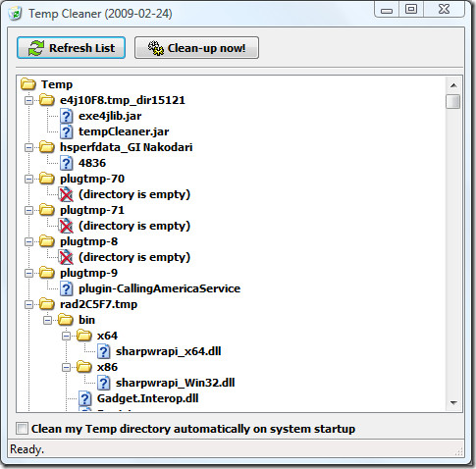Enable automatic Temp cleaning on startup checkbox
The width and height of the screenshot is (476, 469).
pos(23,428)
